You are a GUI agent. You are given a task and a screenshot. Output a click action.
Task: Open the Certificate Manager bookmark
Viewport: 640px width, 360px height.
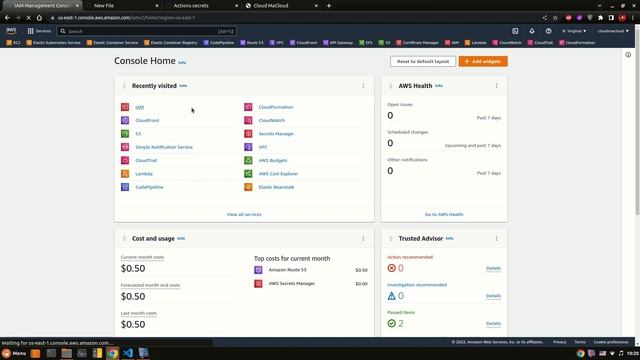(x=417, y=42)
